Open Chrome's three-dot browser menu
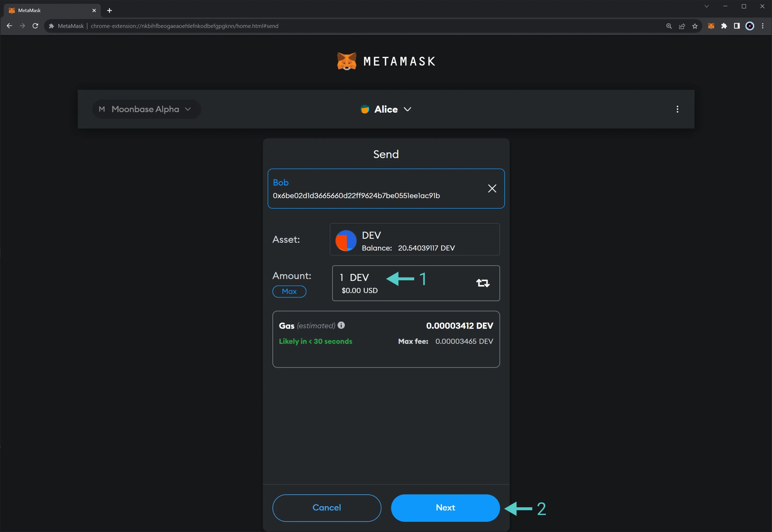772x532 pixels. 763,26
